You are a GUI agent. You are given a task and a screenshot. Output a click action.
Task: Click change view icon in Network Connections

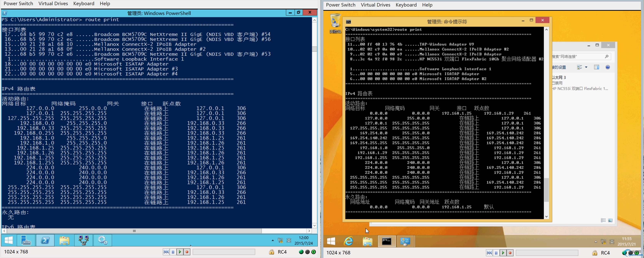[x=580, y=67]
